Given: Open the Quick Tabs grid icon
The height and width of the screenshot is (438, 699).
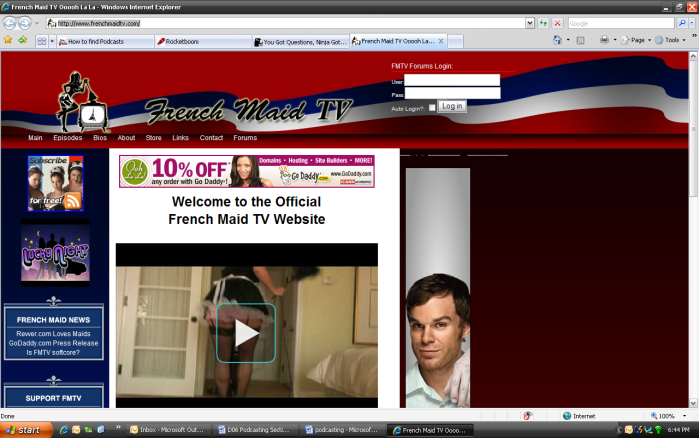Looking at the screenshot, I should pyautogui.click(x=41, y=41).
